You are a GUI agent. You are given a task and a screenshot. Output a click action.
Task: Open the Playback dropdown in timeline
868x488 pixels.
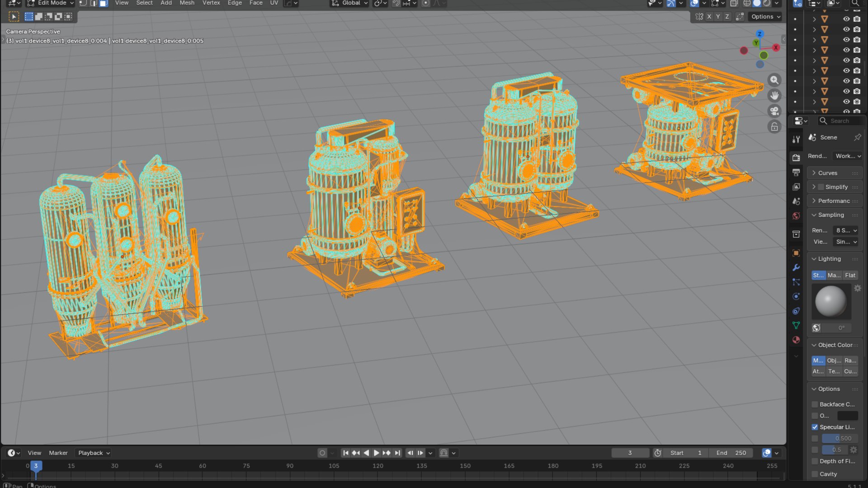click(x=94, y=453)
